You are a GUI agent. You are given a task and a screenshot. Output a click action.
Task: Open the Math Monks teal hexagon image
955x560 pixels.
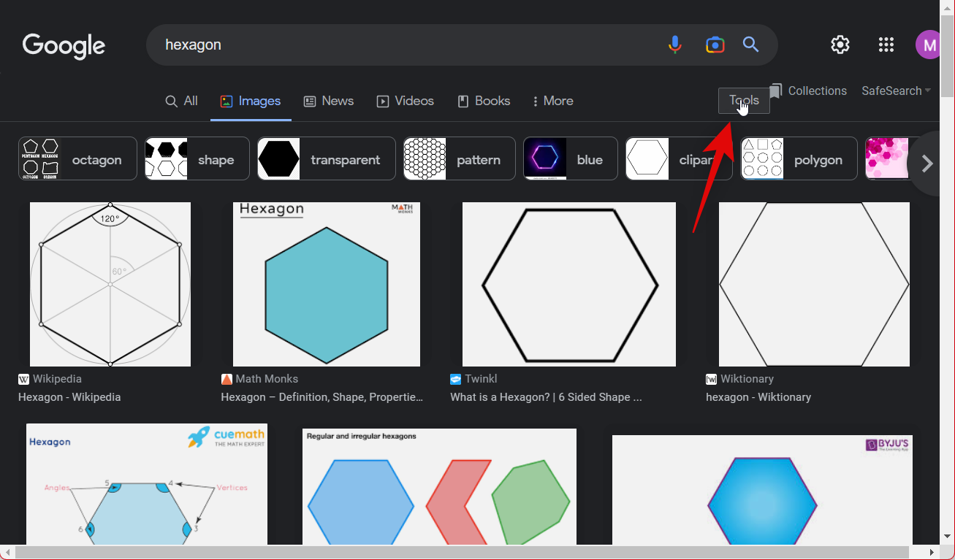(327, 284)
